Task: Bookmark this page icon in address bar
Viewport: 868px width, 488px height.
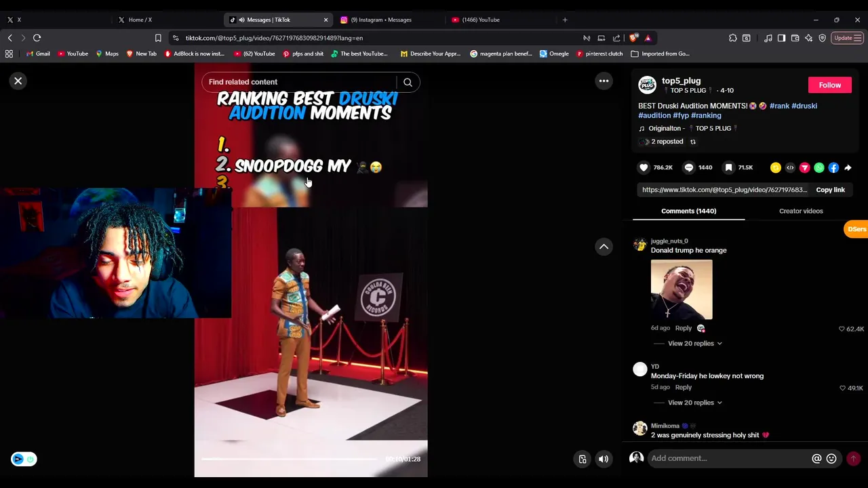Action: tap(158, 38)
